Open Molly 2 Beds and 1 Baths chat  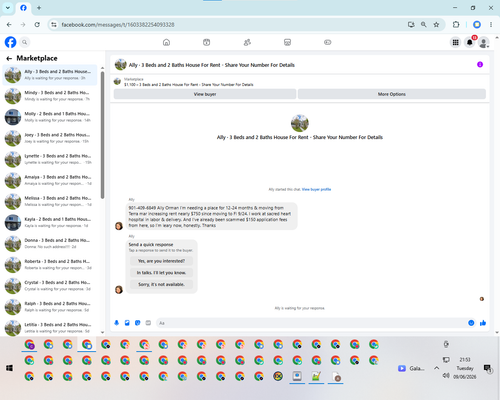[x=50, y=117]
